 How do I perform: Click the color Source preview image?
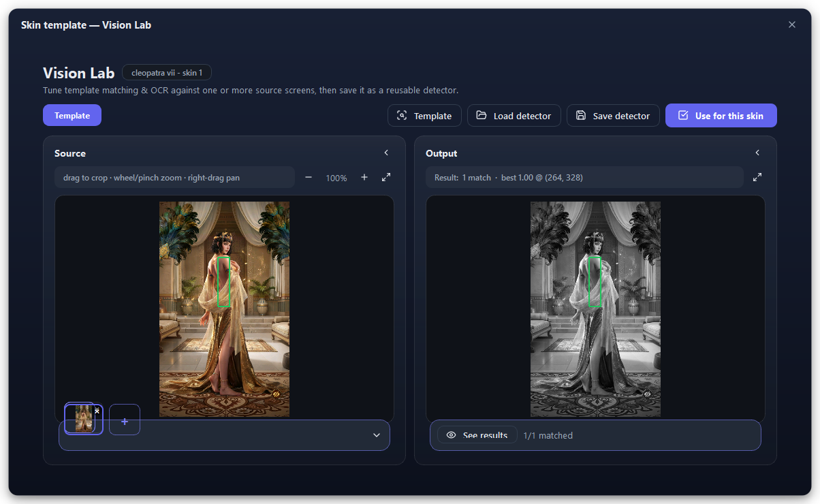click(224, 309)
